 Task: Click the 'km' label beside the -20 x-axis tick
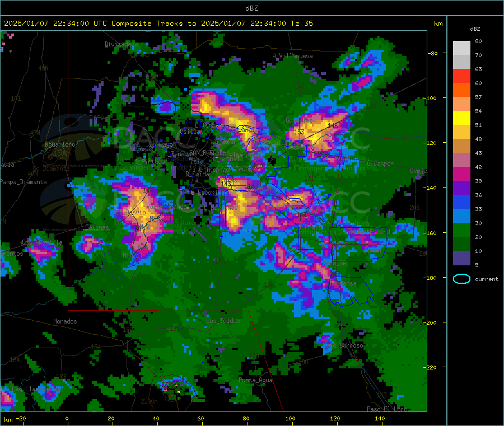click(8, 420)
